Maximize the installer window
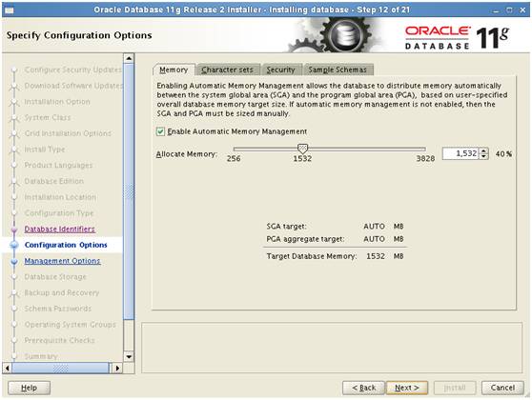Image resolution: width=532 pixels, height=400 pixels. [509, 10]
